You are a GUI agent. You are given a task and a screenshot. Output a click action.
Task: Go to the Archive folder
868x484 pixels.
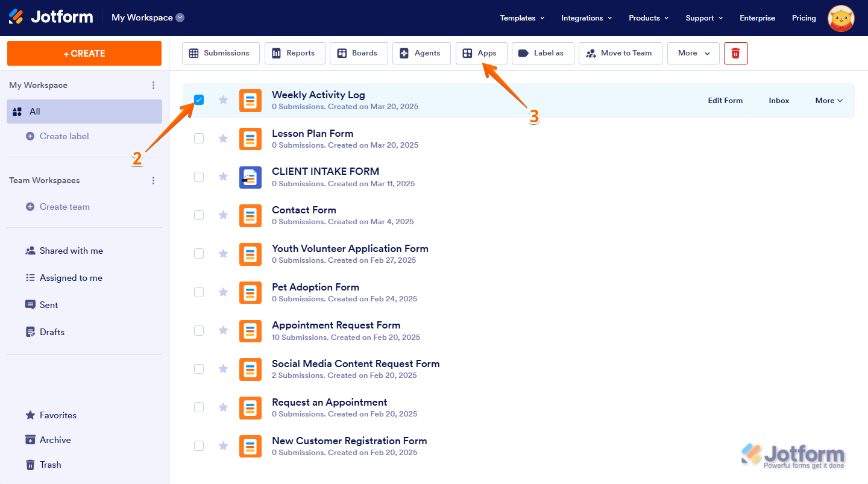tap(55, 440)
